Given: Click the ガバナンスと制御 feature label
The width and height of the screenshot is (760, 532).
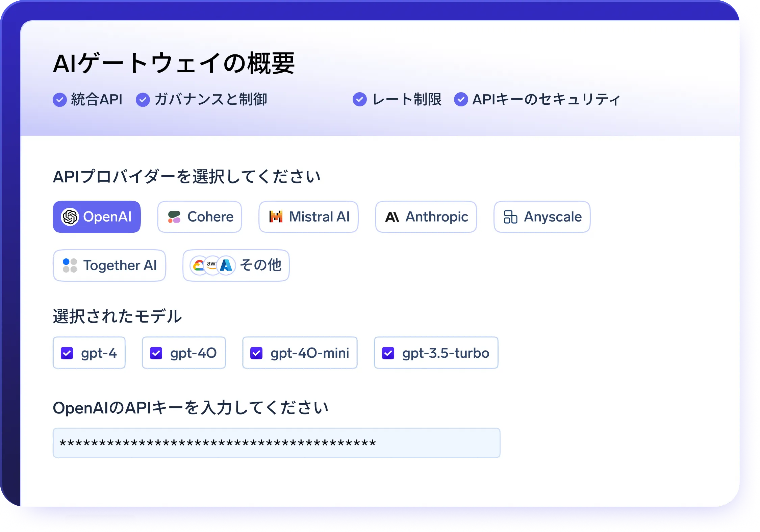Looking at the screenshot, I should click(211, 100).
